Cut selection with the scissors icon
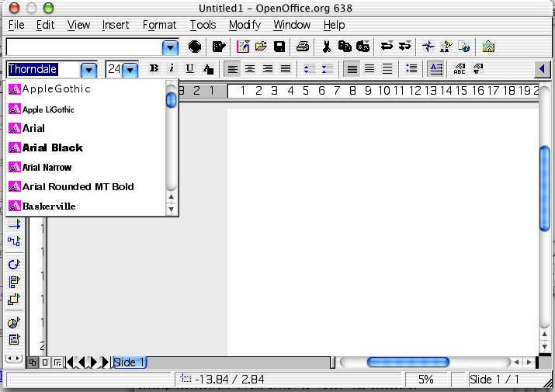Image resolution: width=555 pixels, height=392 pixels. (x=326, y=47)
